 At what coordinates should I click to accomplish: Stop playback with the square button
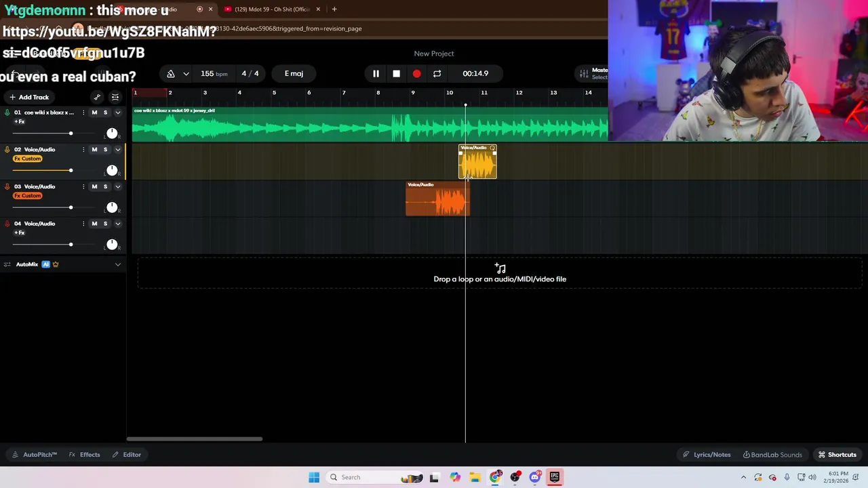point(396,73)
